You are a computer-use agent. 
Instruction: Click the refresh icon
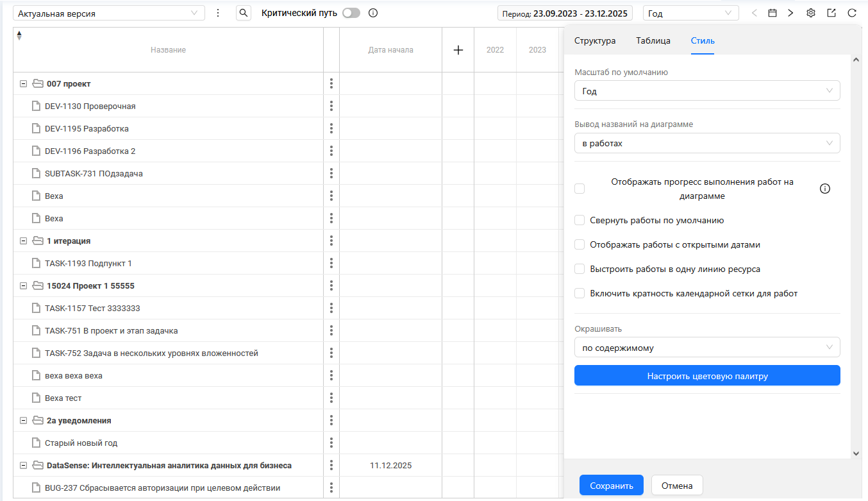pos(852,13)
